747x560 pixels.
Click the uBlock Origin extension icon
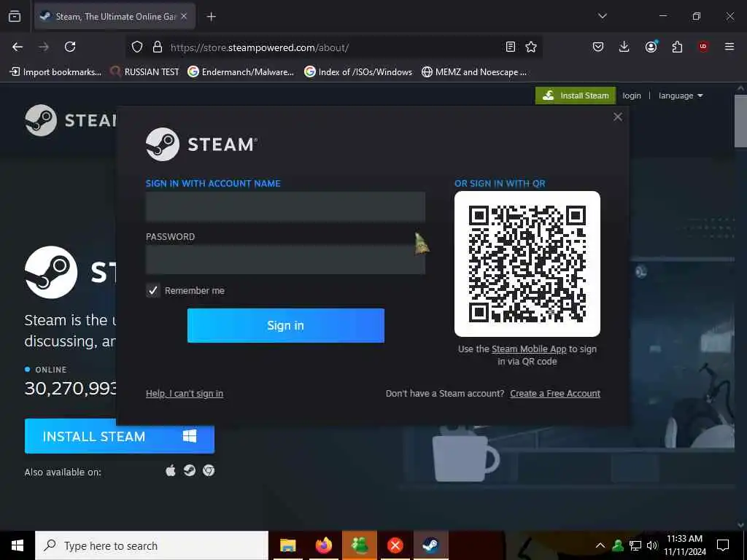(703, 47)
